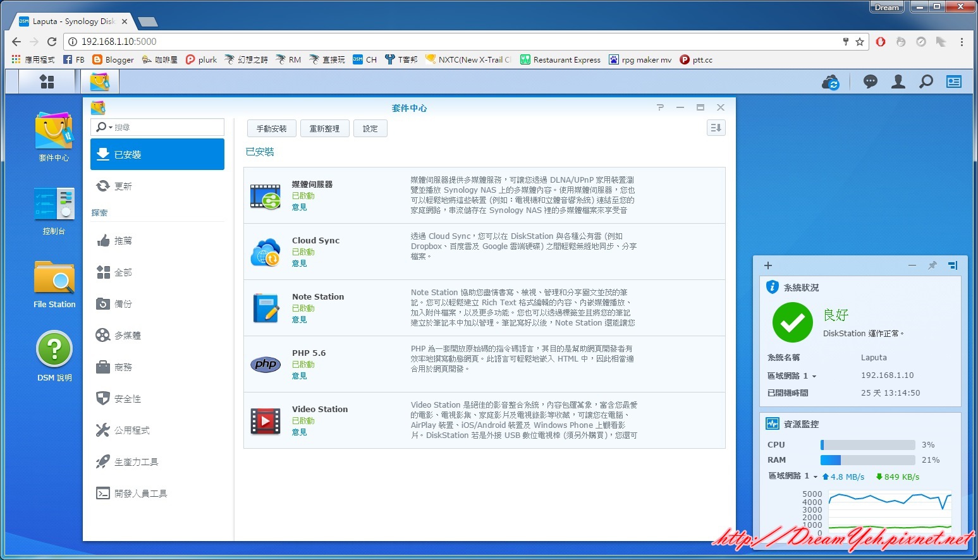Viewport: 978px width, 560px height.
Task: Click the package search input field
Action: pos(166,127)
